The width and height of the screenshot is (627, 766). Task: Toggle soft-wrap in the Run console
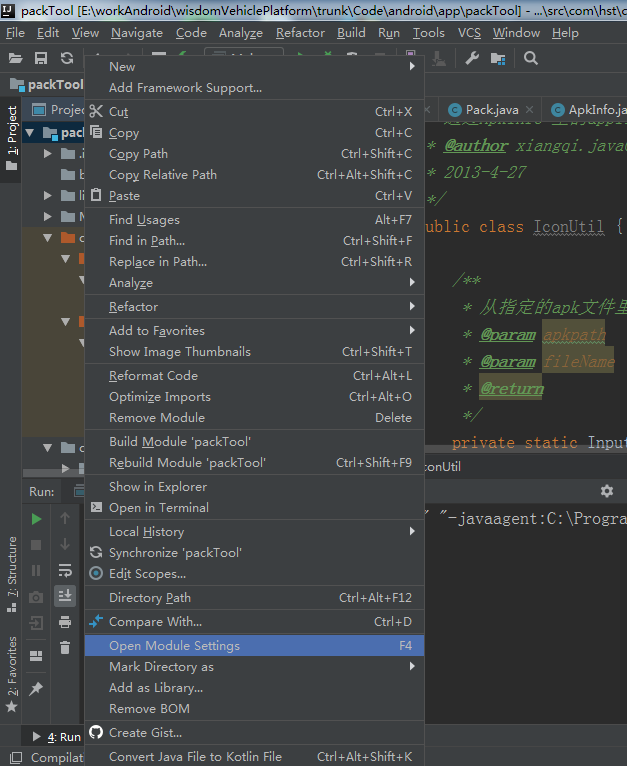[x=65, y=570]
